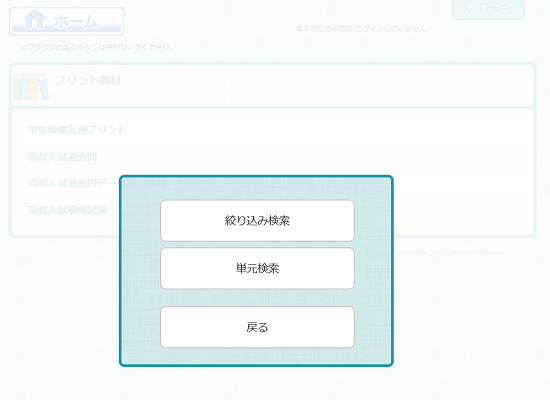Select the プリント教材 heading
This screenshot has height=400, width=550.
click(88, 80)
